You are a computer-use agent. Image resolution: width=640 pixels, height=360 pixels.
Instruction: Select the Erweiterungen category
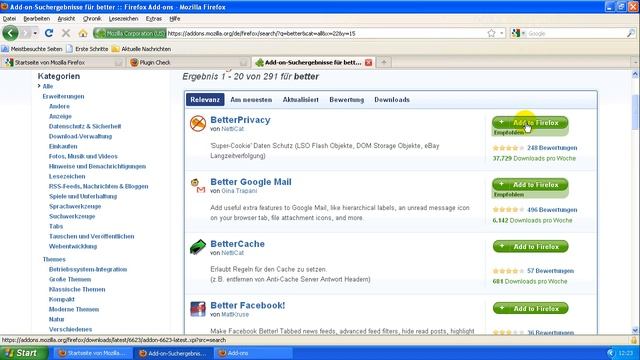63,96
